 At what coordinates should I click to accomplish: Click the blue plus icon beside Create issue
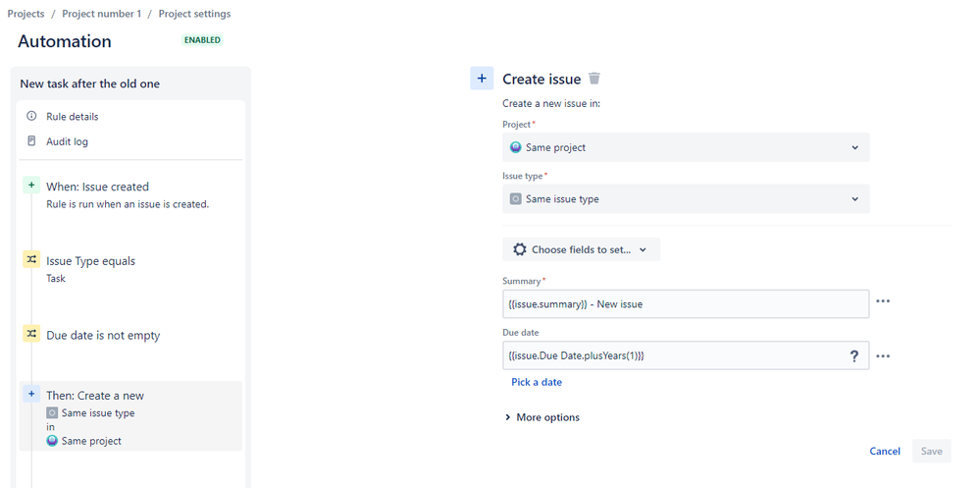point(482,79)
